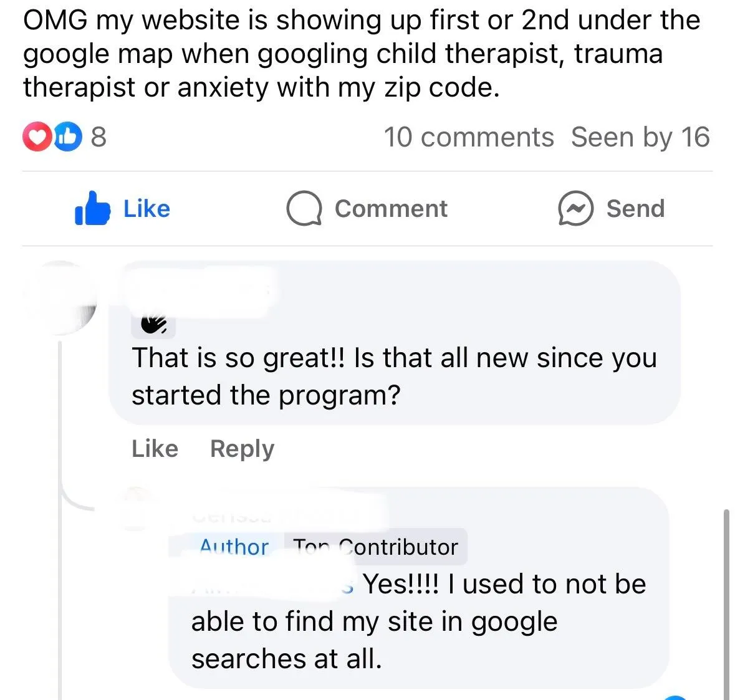The width and height of the screenshot is (735, 700).
Task: Tap the Comment speech bubble icon
Action: (x=304, y=208)
